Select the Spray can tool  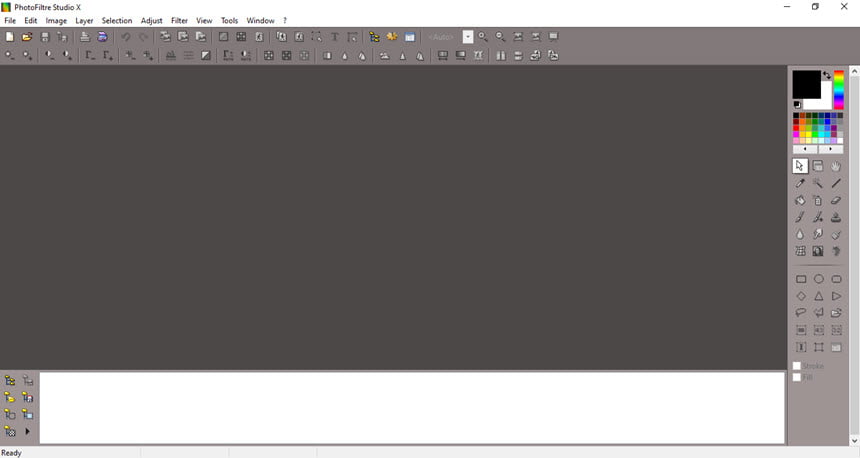click(818, 200)
